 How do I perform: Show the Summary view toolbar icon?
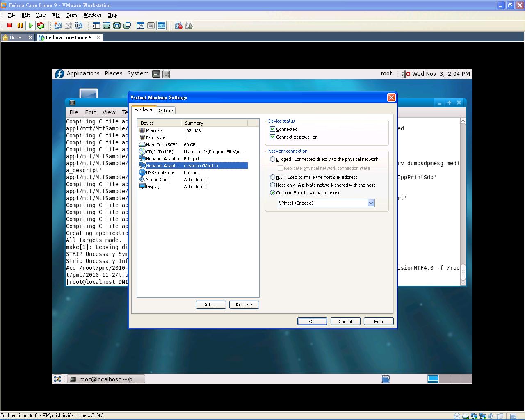click(141, 25)
